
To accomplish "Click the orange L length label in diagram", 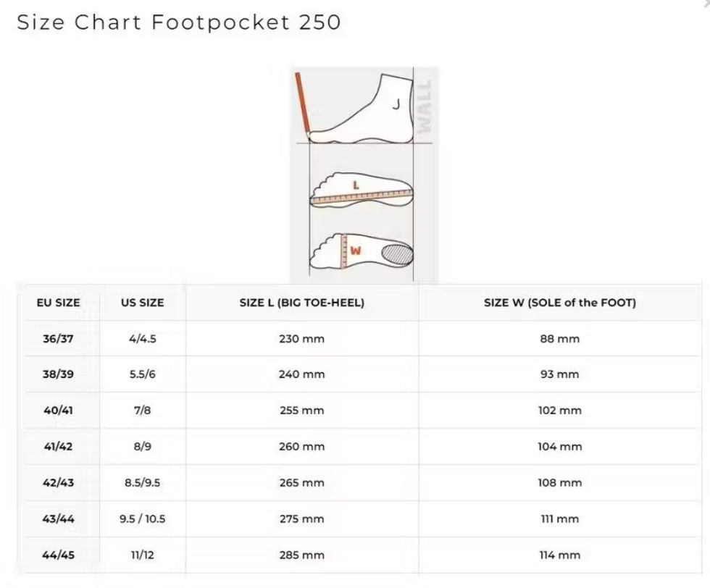I will 356,185.
